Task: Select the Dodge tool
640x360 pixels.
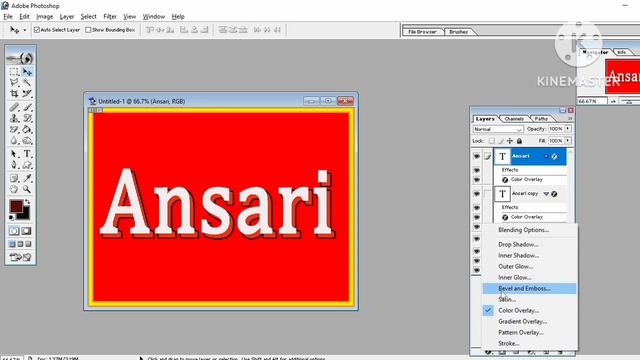Action: point(27,140)
